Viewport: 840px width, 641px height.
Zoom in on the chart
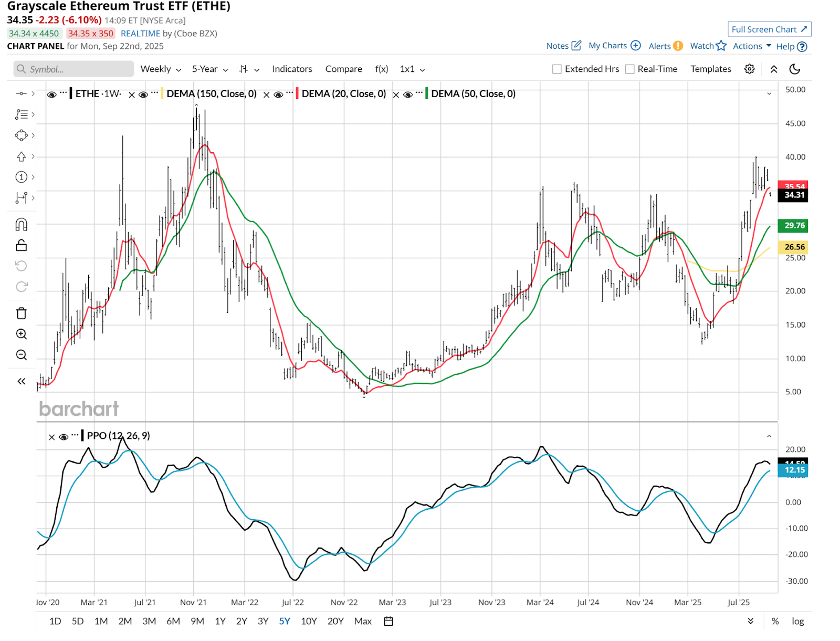[21, 334]
